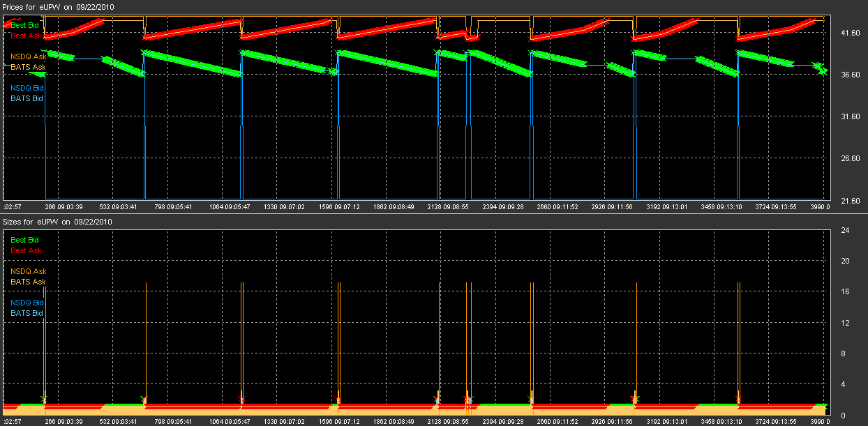Click the 'Prices for eUPW on 09/22/2010' chart title
The height and width of the screenshot is (426, 868).
click(59, 6)
